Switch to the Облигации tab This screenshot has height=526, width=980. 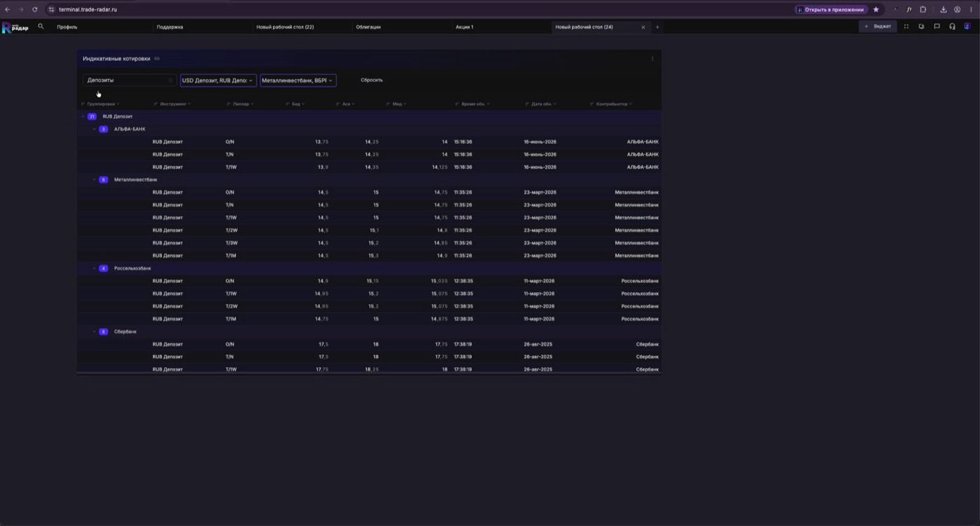point(368,27)
